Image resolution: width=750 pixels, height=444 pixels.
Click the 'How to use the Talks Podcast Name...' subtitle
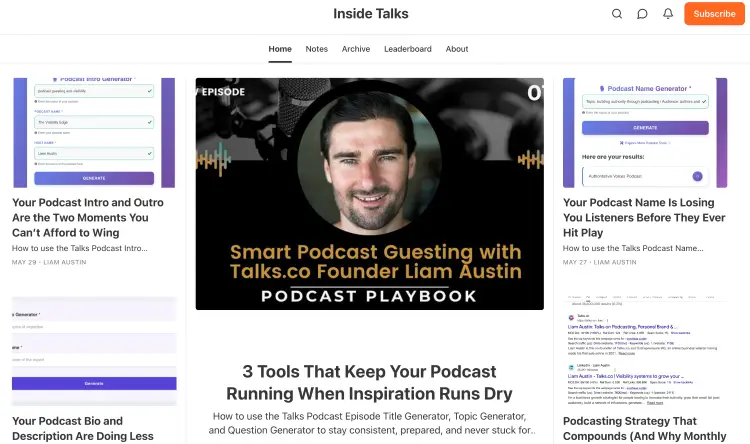(x=633, y=248)
